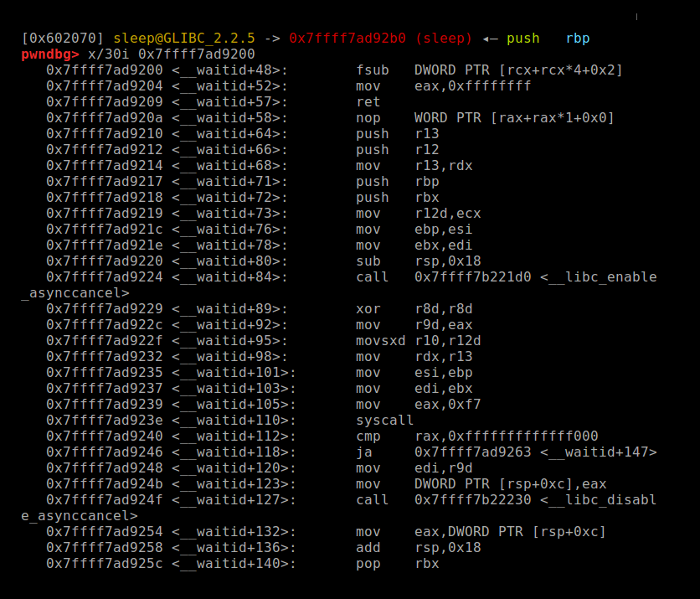Select DWORD PTR [rsp+0xc],eax operand
Viewport: 700px width, 599px height.
pyautogui.click(x=510, y=484)
